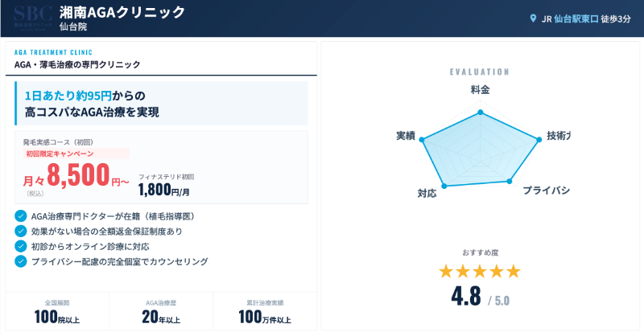This screenshot has width=644, height=336.
Task: Click the SBC clinic logo
Action: tap(33, 16)
